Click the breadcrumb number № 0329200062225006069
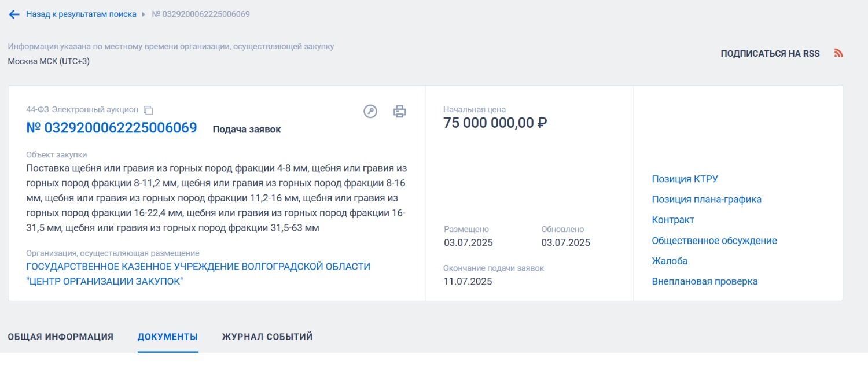Screen dimensions: 868x365 tap(201, 14)
